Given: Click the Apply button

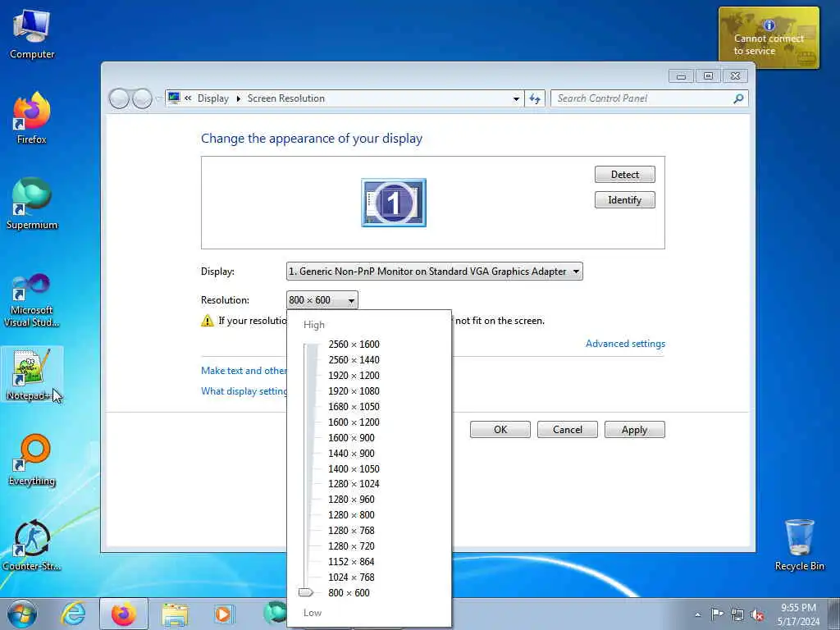Looking at the screenshot, I should pos(635,430).
